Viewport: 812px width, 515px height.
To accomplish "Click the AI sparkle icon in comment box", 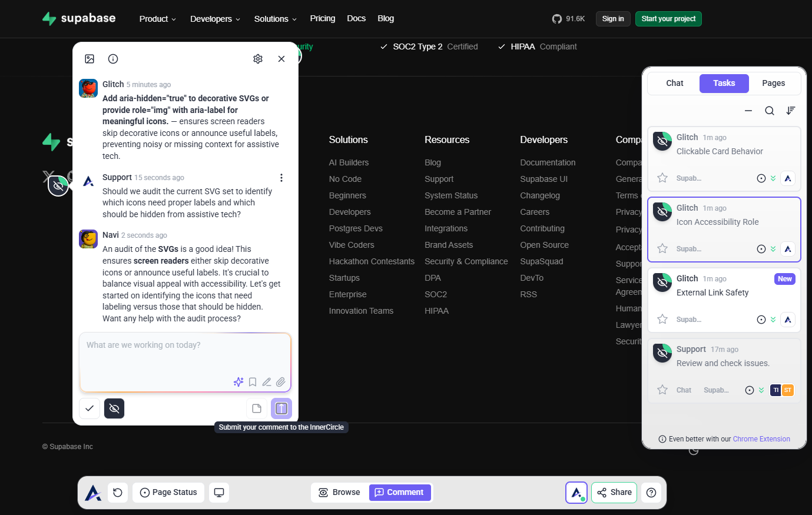I will tap(238, 382).
